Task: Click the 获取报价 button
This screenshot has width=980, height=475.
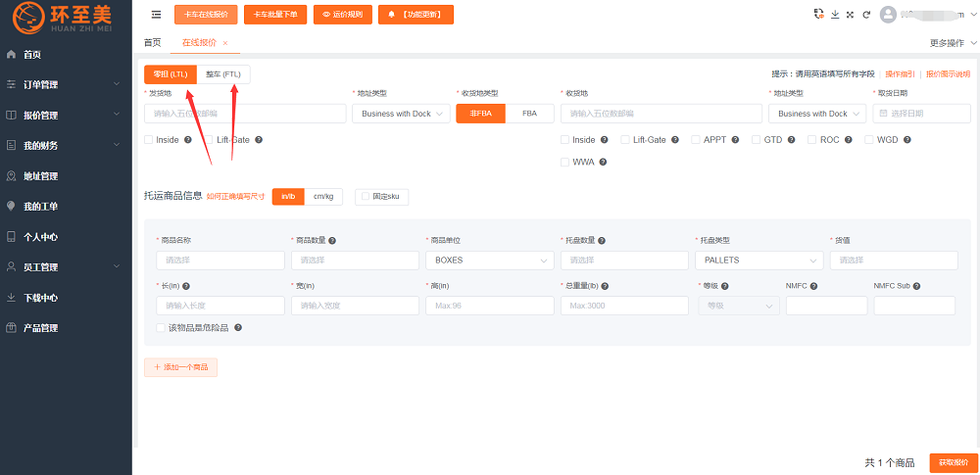Action: 953,462
